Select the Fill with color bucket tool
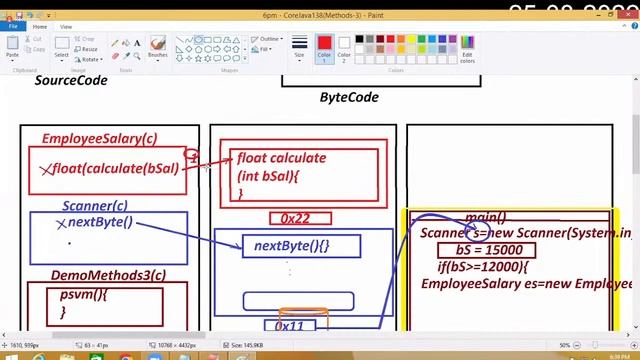The width and height of the screenshot is (640, 360). (x=126, y=43)
